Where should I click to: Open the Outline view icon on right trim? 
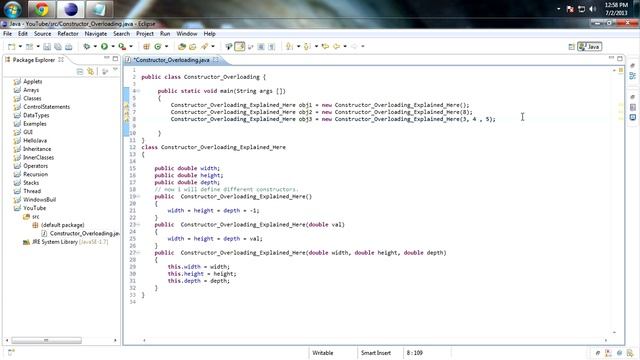click(x=633, y=76)
